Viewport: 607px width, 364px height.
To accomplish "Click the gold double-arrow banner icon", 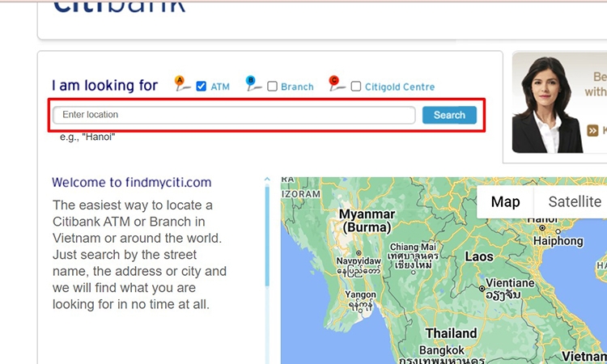I will (x=592, y=130).
